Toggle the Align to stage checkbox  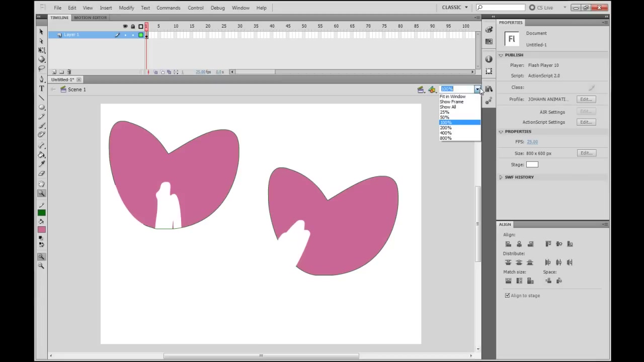[507, 296]
